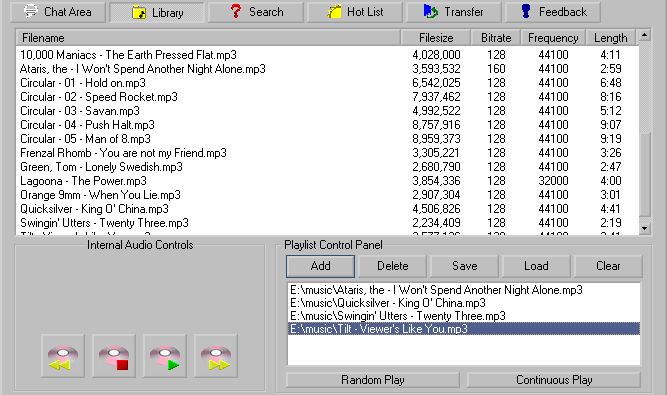Click the Save playlist button
The width and height of the screenshot is (667, 395).
pos(465,266)
